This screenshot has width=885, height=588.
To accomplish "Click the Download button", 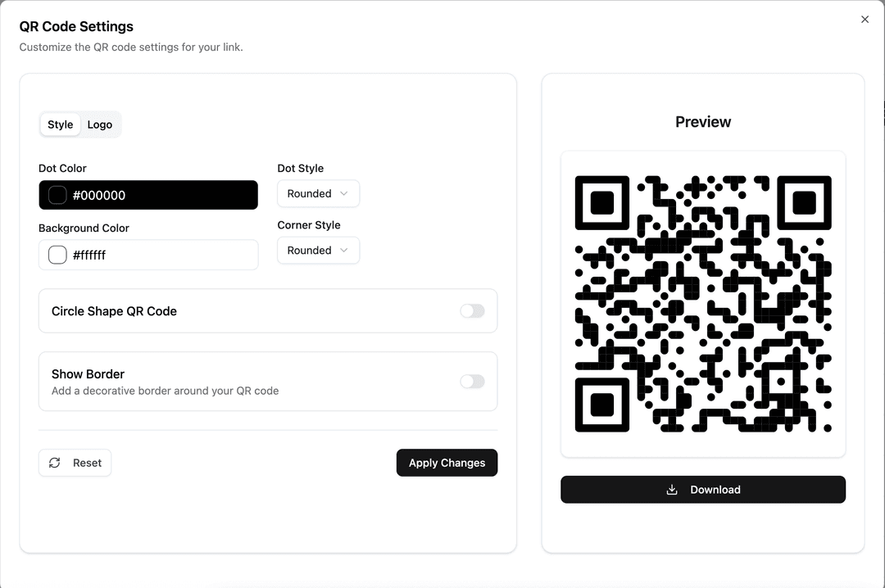I will (x=703, y=489).
